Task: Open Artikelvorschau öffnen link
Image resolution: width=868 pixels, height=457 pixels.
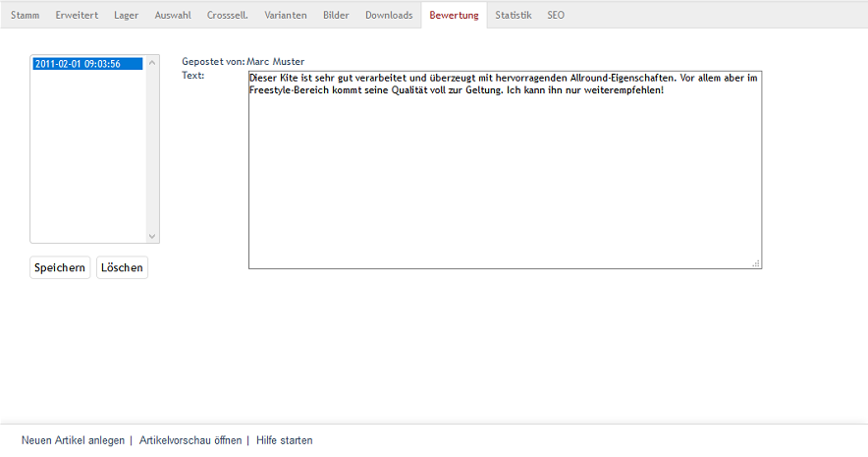Action: tap(190, 440)
